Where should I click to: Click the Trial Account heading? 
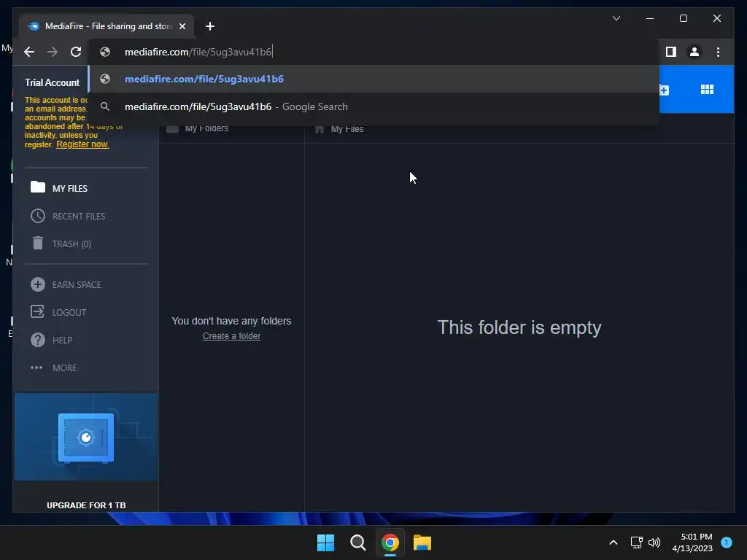pos(52,82)
